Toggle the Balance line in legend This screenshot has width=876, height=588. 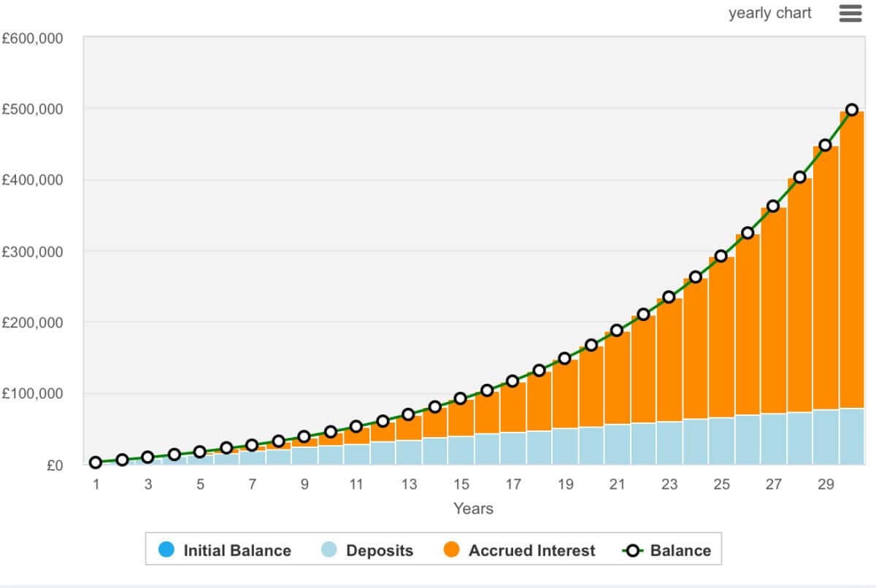680,551
